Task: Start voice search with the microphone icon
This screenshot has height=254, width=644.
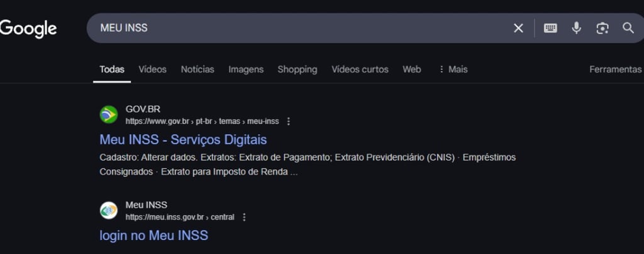Action: tap(576, 28)
